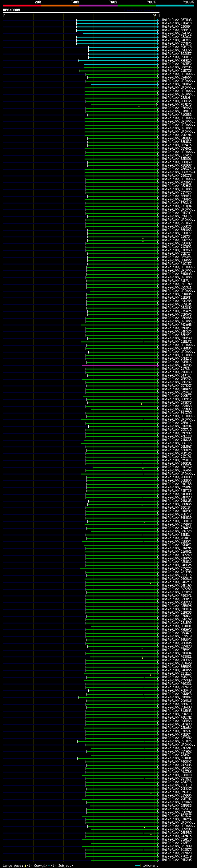Click the orange ~40% identity legend segment
Image resolution: width=197 pixels, height=868 pixels.
(x=60, y=6)
